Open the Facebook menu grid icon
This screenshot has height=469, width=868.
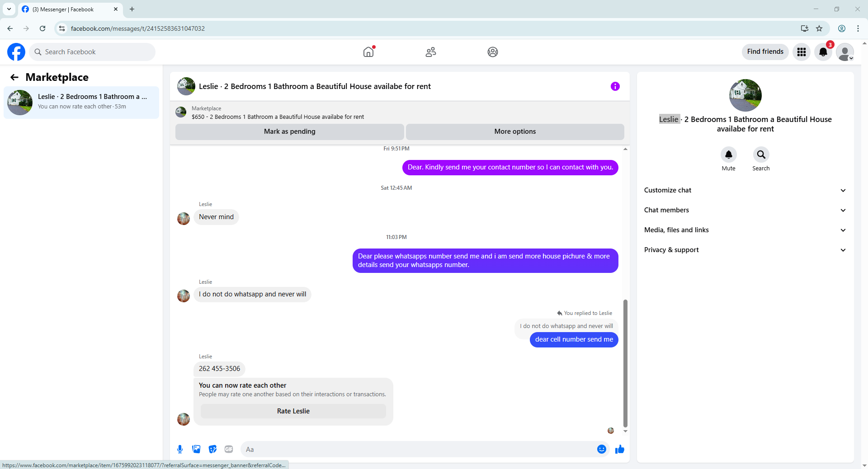click(802, 52)
